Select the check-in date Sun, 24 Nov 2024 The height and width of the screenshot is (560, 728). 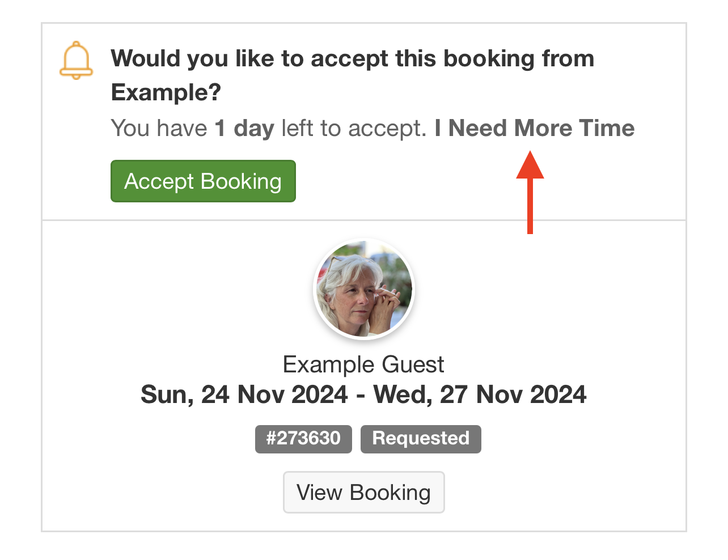point(244,394)
